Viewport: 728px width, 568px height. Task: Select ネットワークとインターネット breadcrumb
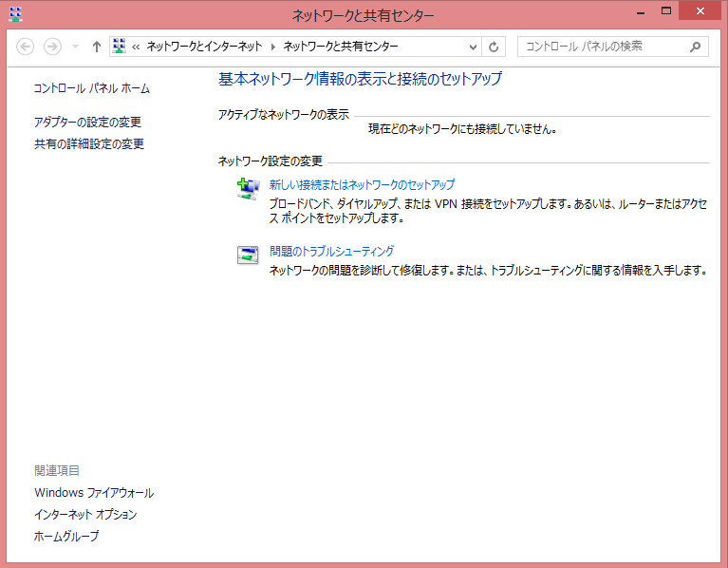(204, 47)
